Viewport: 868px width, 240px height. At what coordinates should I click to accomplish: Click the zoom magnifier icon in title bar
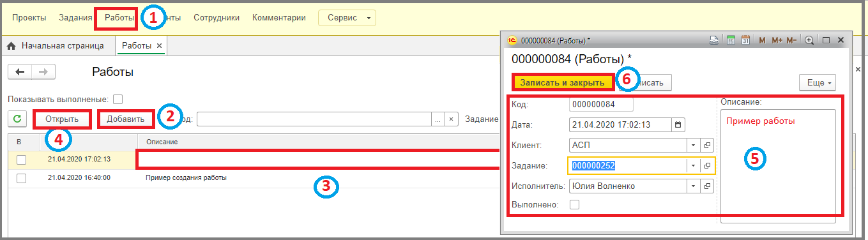pos(809,40)
